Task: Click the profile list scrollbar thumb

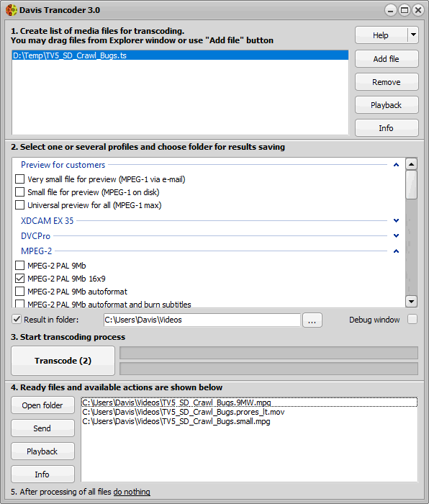Action: pyautogui.click(x=411, y=185)
